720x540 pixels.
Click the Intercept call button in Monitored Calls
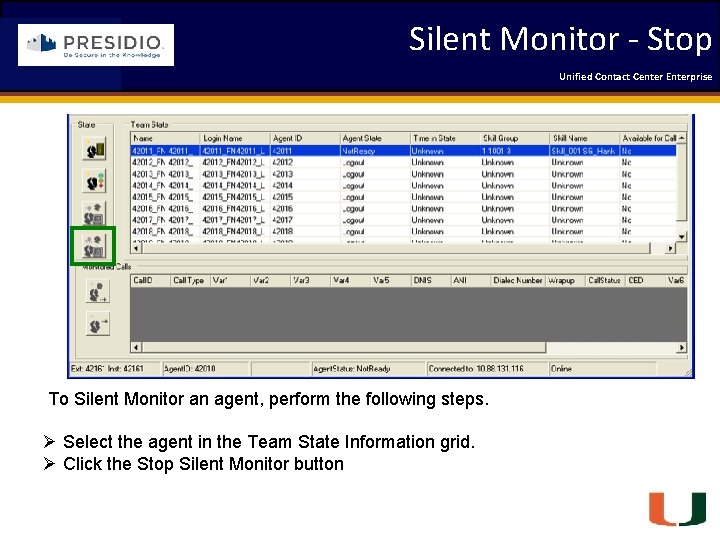coord(97,323)
